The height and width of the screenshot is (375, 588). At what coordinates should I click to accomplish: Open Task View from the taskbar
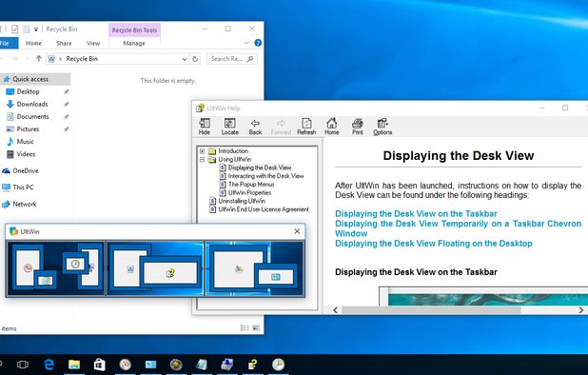pos(23,365)
